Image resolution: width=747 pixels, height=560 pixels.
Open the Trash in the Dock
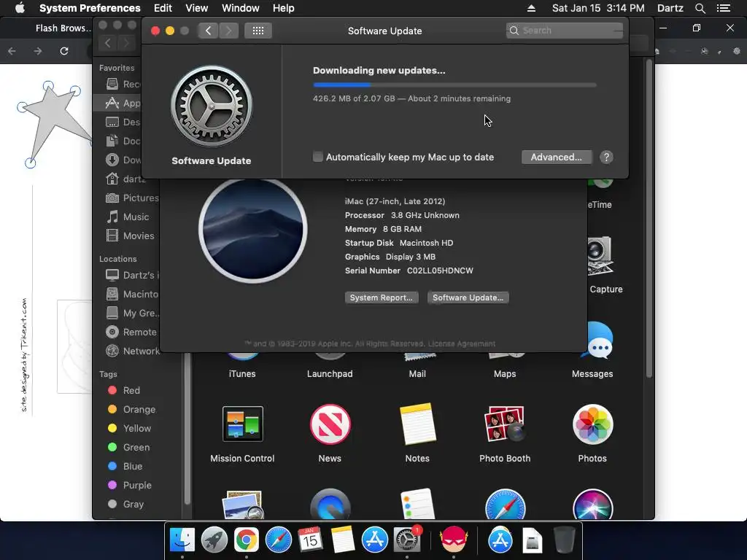(564, 540)
